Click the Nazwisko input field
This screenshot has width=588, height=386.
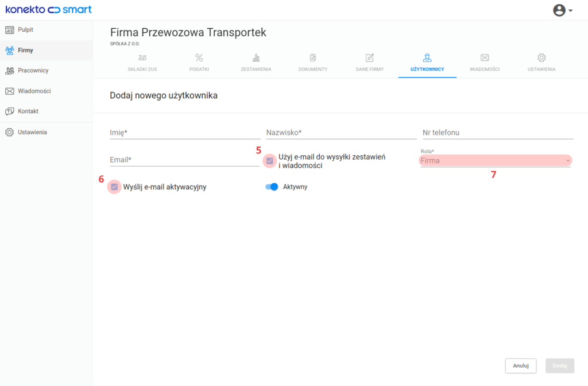coord(341,133)
